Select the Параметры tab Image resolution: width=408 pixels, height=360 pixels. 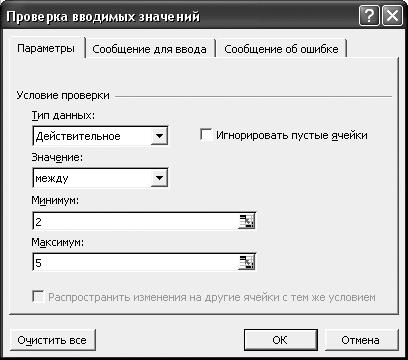click(x=46, y=48)
